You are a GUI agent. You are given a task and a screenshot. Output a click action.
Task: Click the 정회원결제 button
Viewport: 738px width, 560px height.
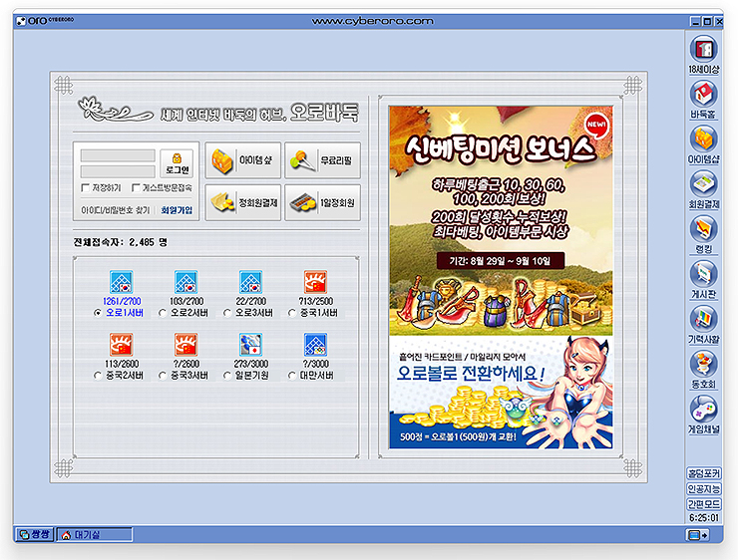click(243, 202)
